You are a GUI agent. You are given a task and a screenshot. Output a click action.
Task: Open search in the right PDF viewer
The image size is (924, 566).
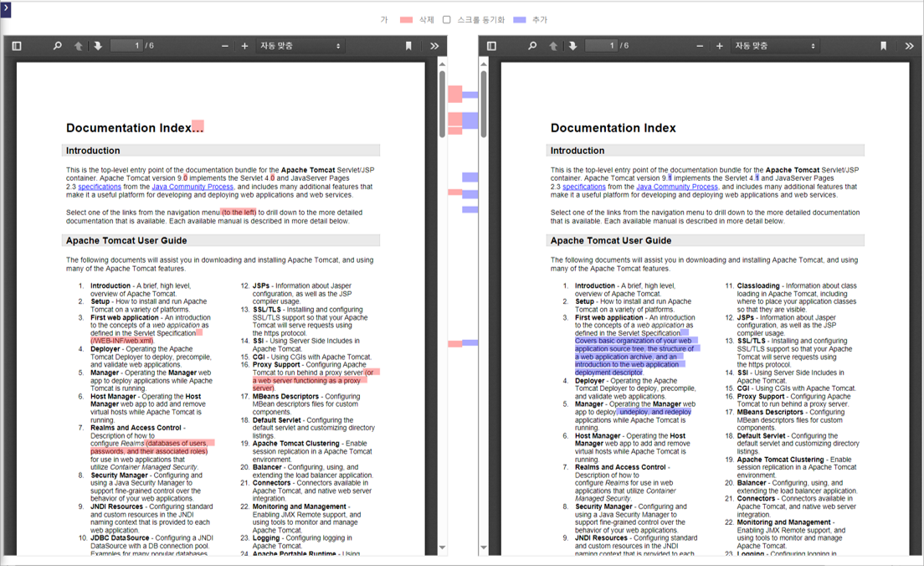pyautogui.click(x=532, y=46)
